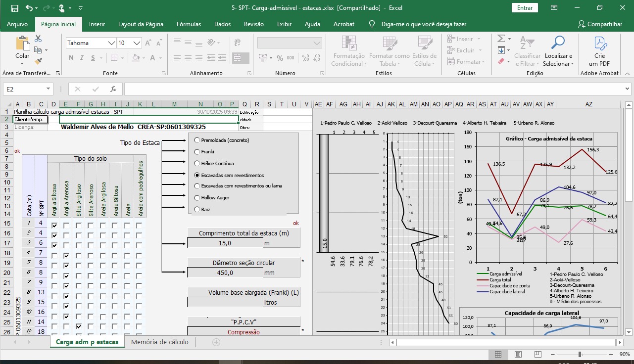Open the Name Box dropdown arrow

click(48, 89)
